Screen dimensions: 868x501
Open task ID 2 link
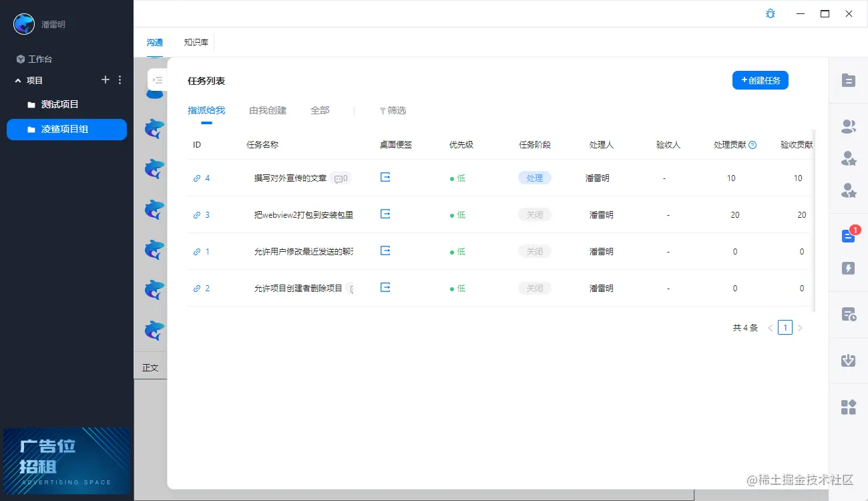202,289
